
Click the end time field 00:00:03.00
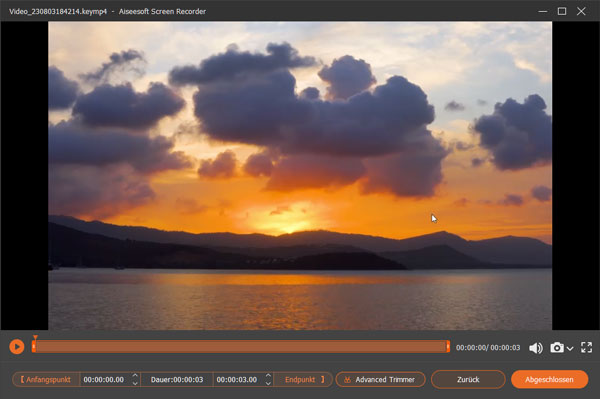pyautogui.click(x=237, y=379)
